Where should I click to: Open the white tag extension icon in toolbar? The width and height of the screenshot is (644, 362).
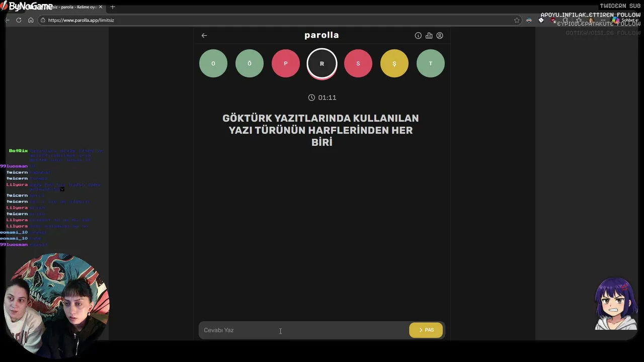[541, 20]
